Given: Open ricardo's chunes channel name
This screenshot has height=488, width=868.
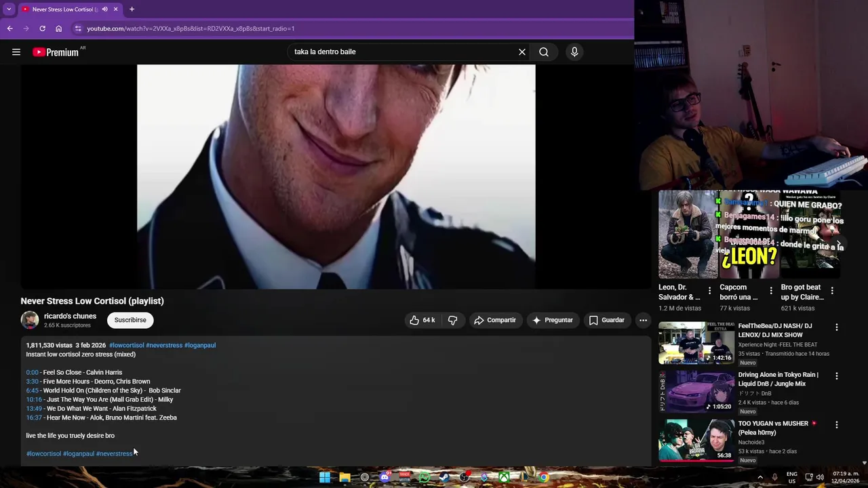Looking at the screenshot, I should click(x=70, y=316).
